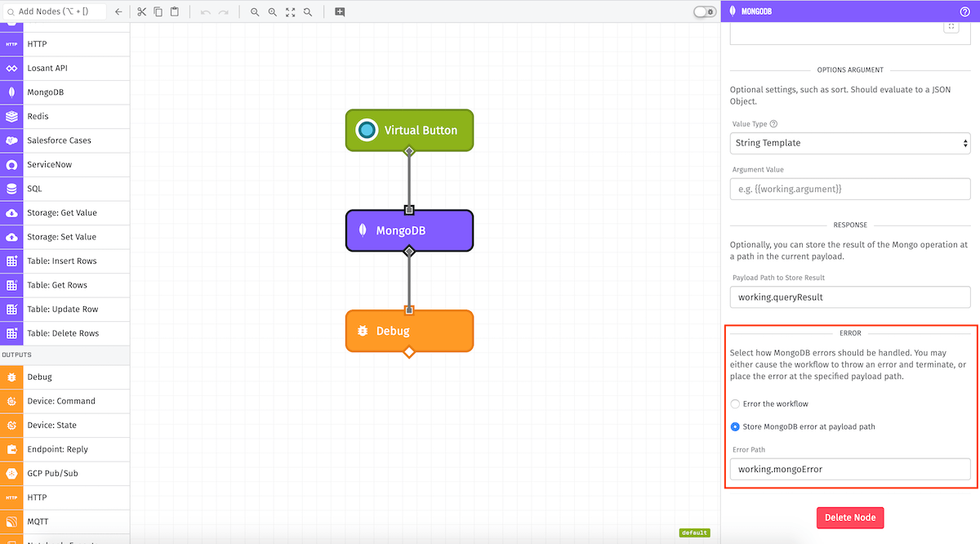Click the Undo arrow icon
The width and height of the screenshot is (980, 544).
(206, 12)
